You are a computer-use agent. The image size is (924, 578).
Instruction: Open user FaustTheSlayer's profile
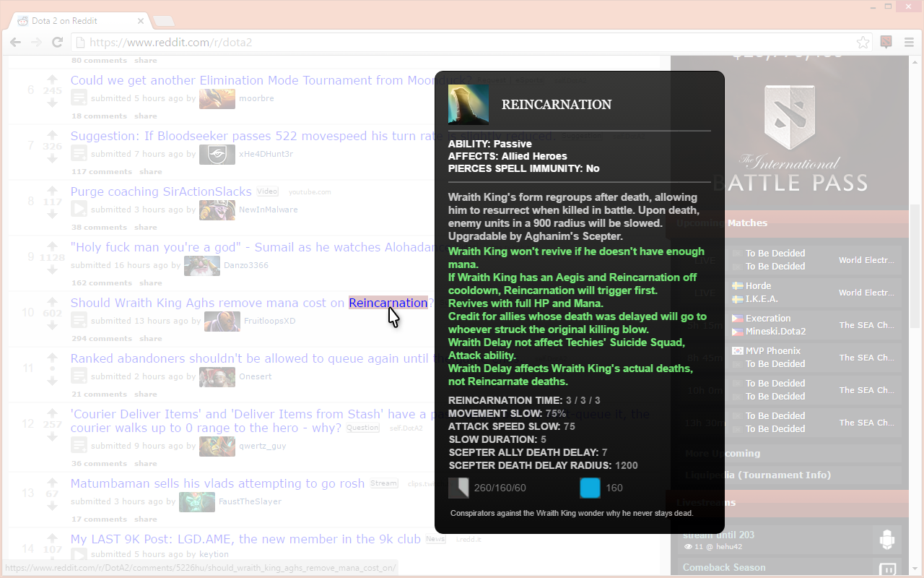click(x=250, y=501)
